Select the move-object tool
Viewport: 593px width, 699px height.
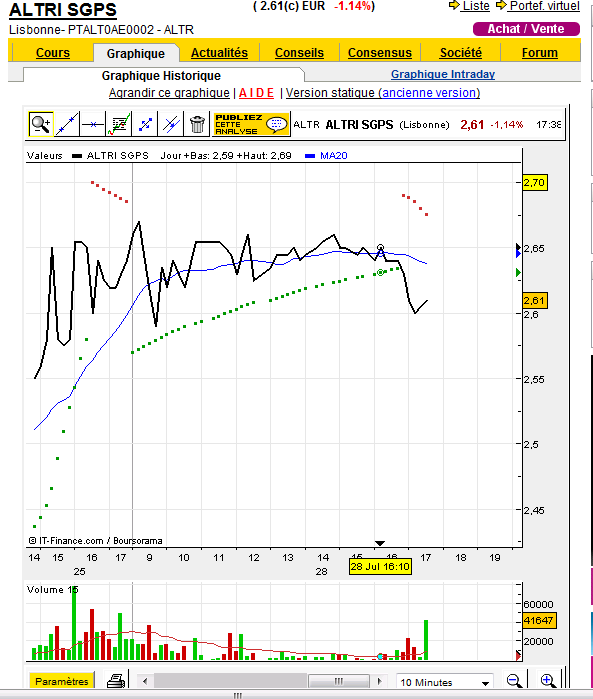tap(145, 124)
